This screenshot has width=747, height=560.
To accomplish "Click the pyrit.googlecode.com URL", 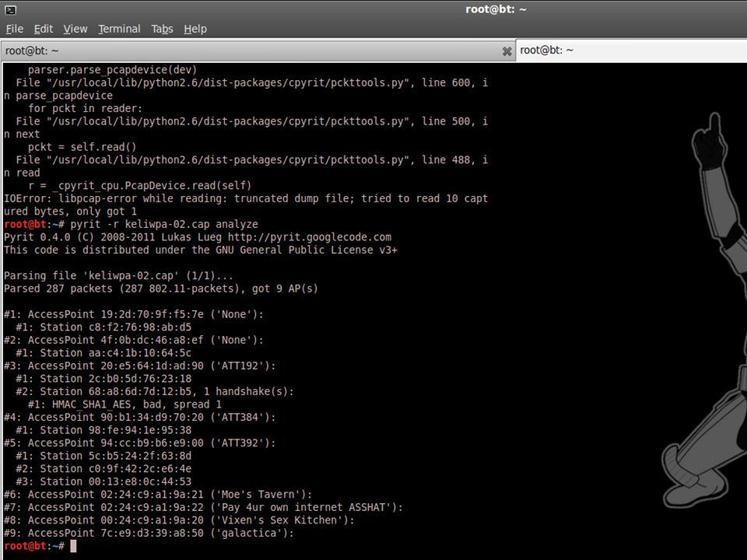I will coord(310,237).
